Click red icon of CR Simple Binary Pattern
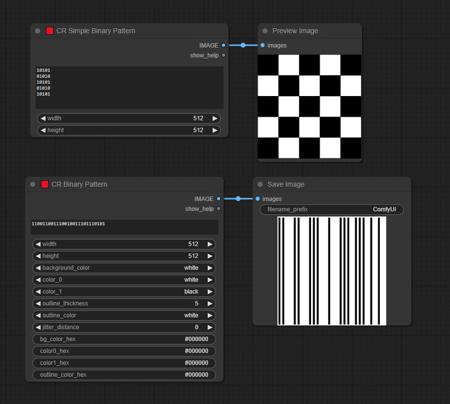 pos(50,31)
